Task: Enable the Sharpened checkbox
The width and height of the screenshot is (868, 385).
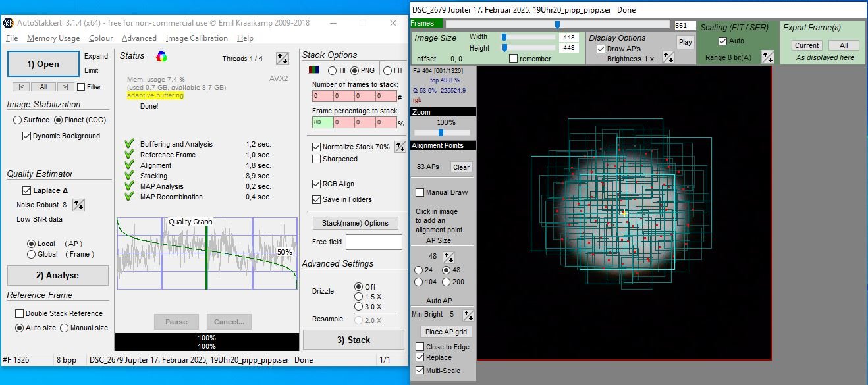Action: (317, 159)
